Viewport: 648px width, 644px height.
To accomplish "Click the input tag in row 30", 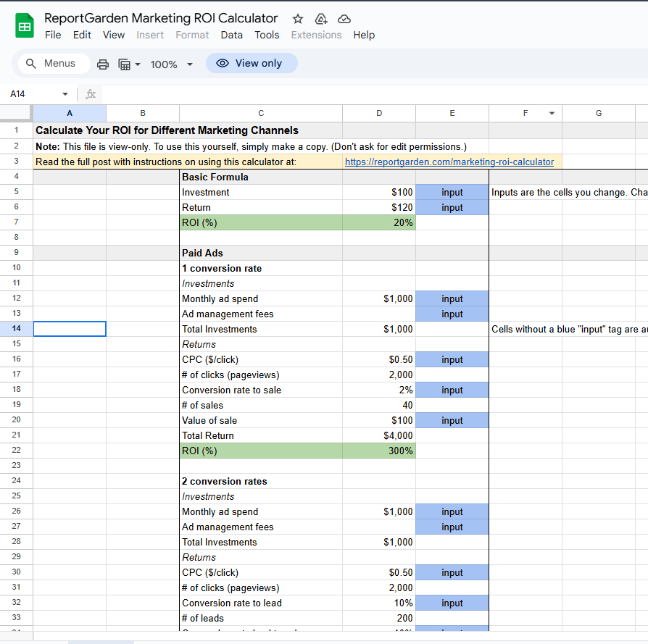I will click(452, 572).
